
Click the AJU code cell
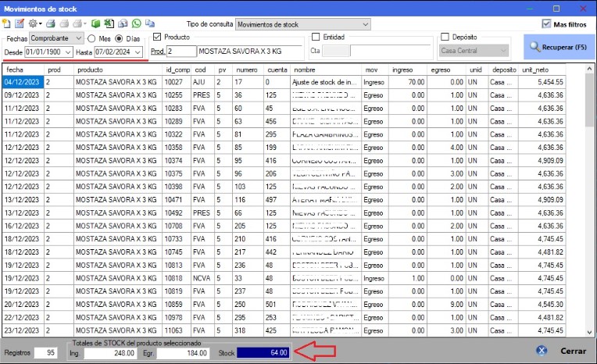click(202, 82)
